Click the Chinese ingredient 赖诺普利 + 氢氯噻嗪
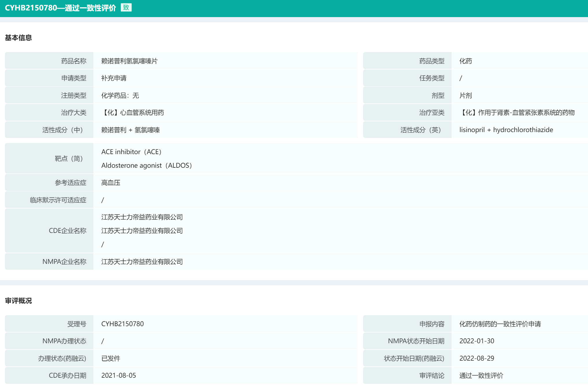 (130, 130)
